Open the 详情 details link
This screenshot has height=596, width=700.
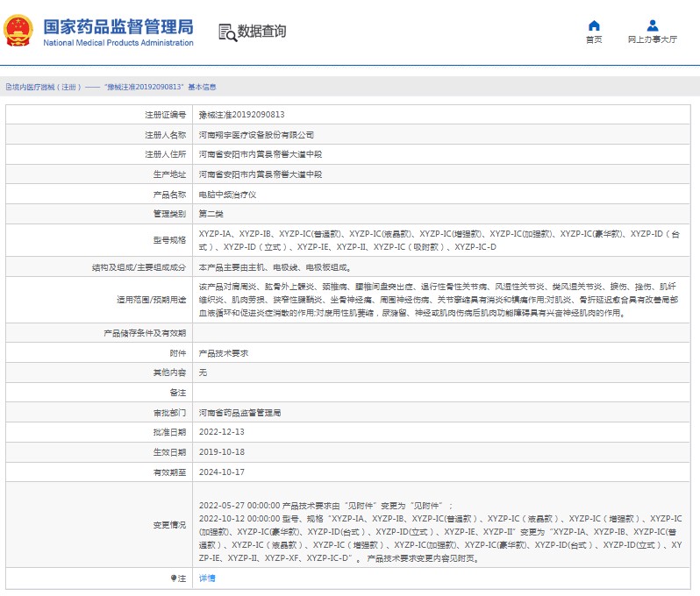(x=207, y=578)
